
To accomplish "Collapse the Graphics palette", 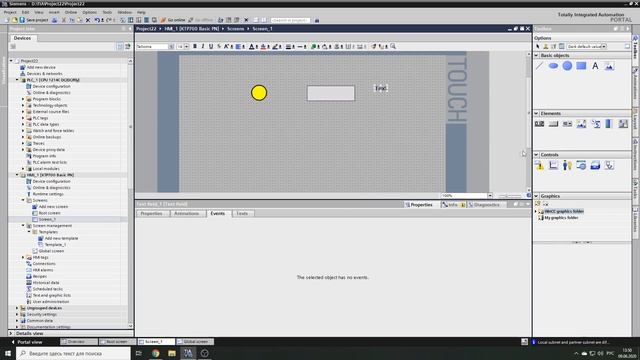I will (536, 196).
